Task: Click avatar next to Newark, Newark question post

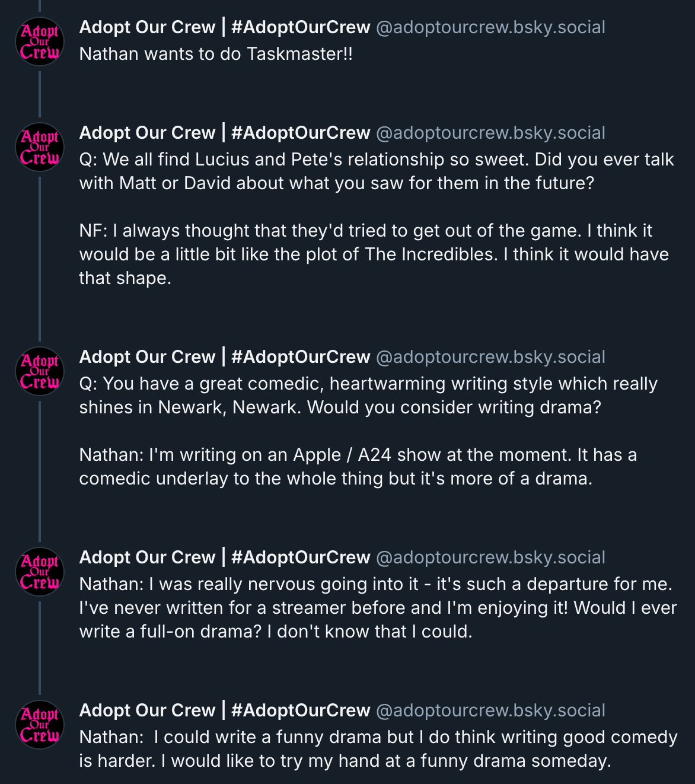Action: [40, 371]
